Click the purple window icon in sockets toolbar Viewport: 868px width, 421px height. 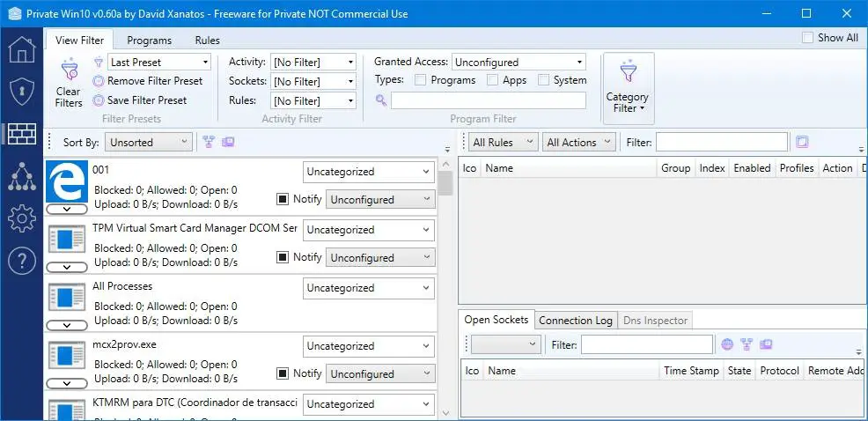tap(766, 344)
